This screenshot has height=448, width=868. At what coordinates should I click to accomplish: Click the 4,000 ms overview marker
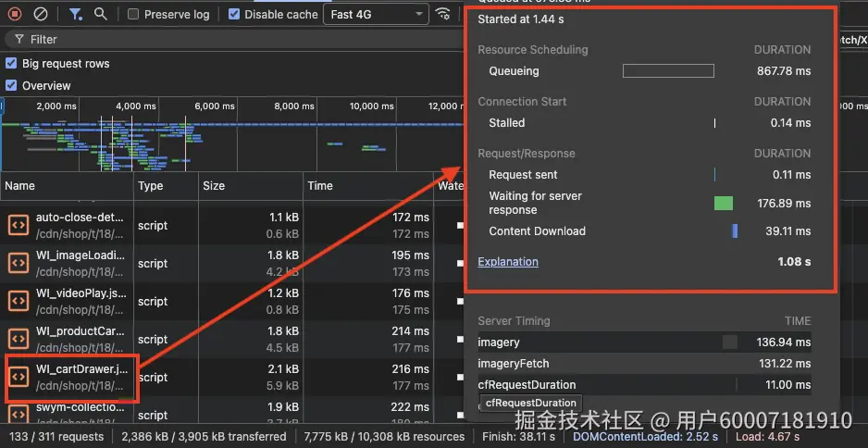pos(136,106)
